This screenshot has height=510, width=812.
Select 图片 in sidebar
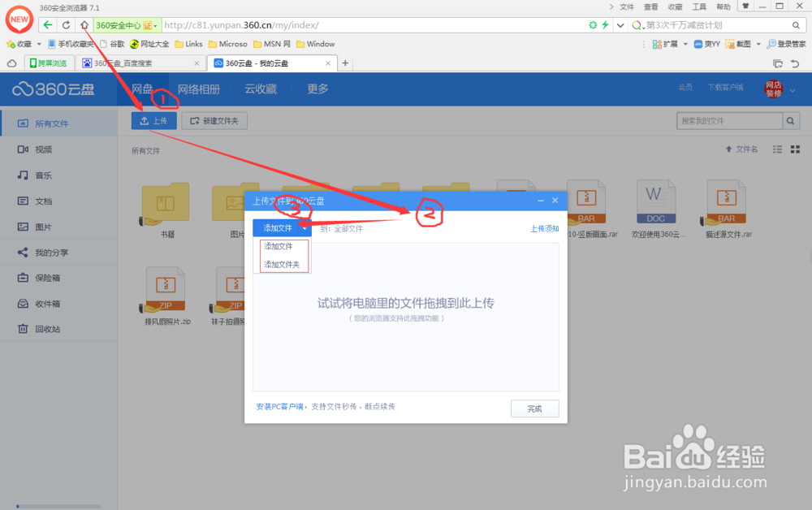[x=59, y=227]
